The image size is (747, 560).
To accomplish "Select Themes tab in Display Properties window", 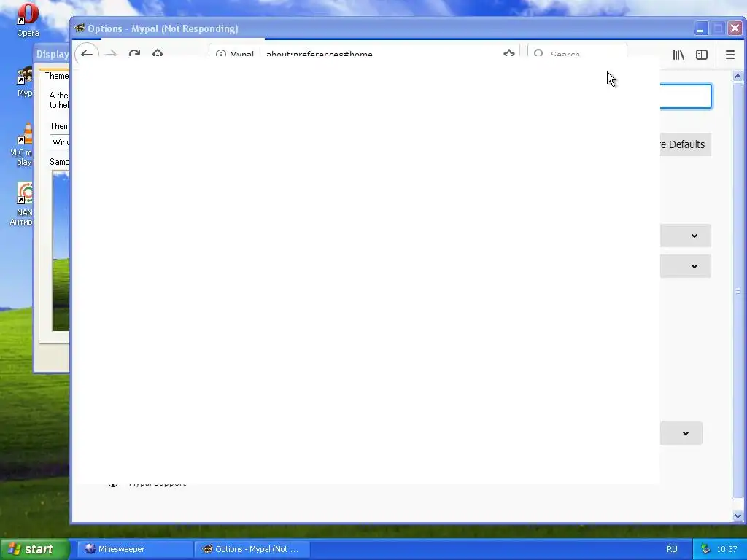I will point(55,76).
